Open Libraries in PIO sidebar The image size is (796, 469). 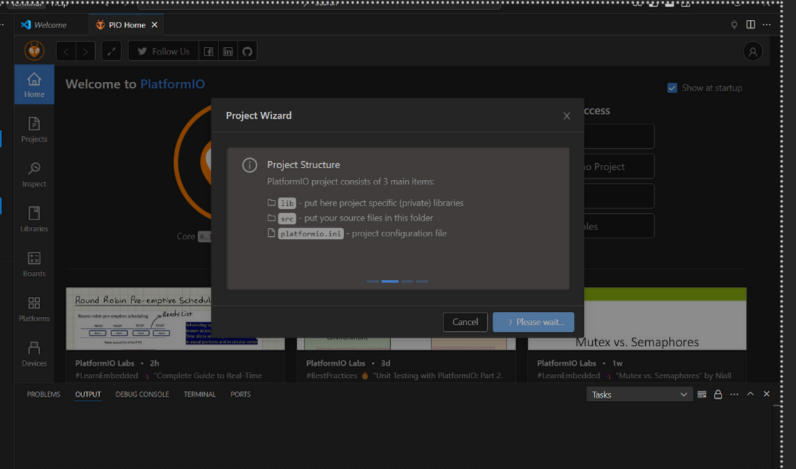34,219
